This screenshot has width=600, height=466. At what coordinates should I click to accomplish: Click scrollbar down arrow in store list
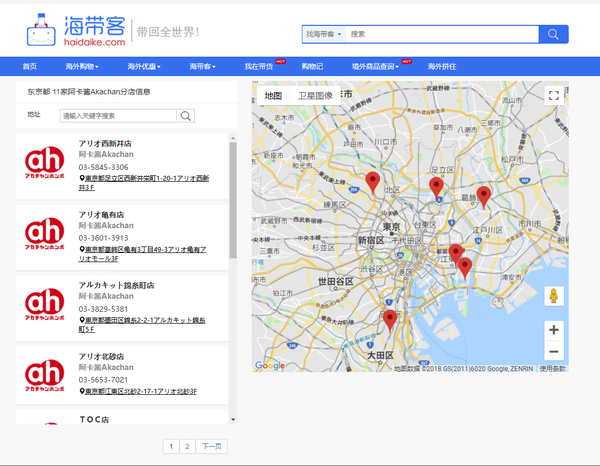[233, 420]
